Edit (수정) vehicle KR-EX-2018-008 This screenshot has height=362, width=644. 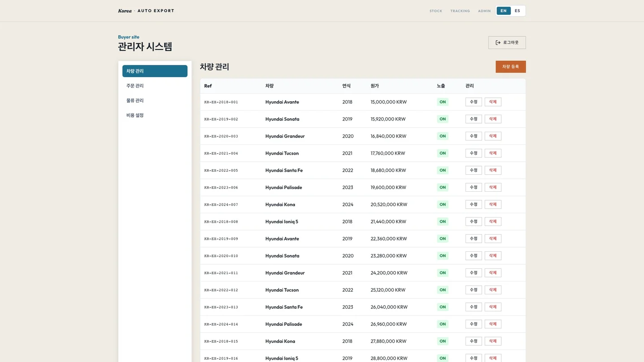[474, 221]
